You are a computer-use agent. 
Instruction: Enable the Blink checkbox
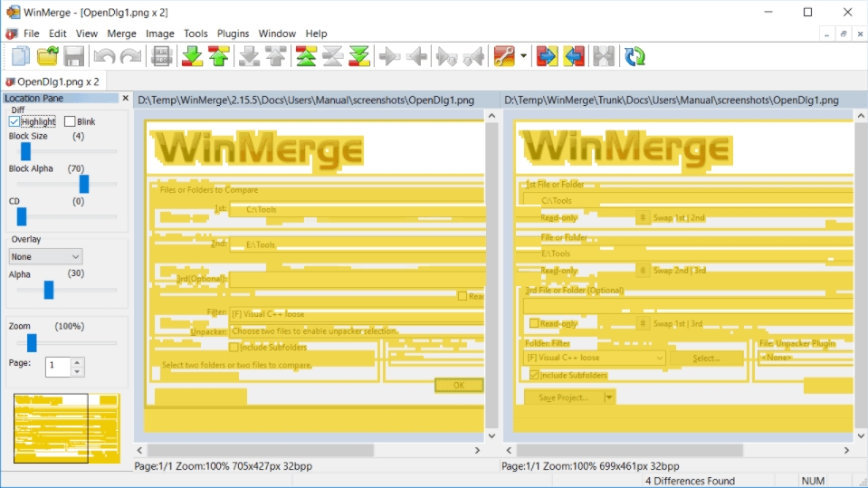(x=70, y=121)
